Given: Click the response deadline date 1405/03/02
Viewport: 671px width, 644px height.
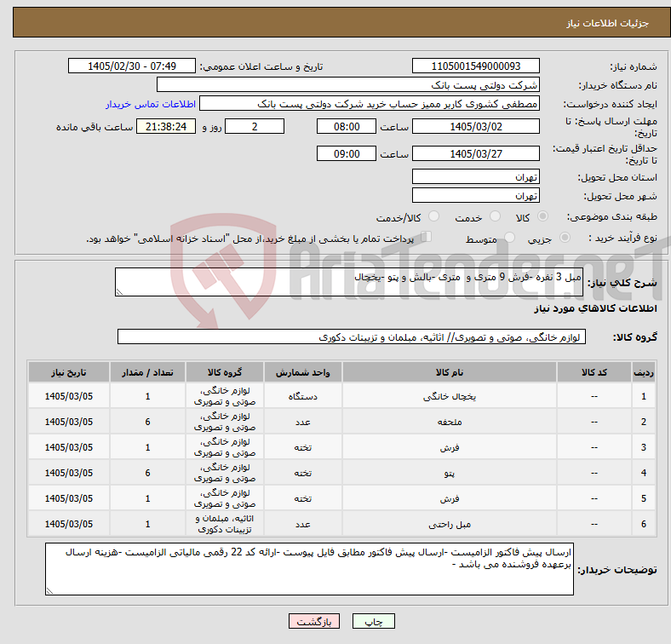Looking at the screenshot, I should 476,126.
